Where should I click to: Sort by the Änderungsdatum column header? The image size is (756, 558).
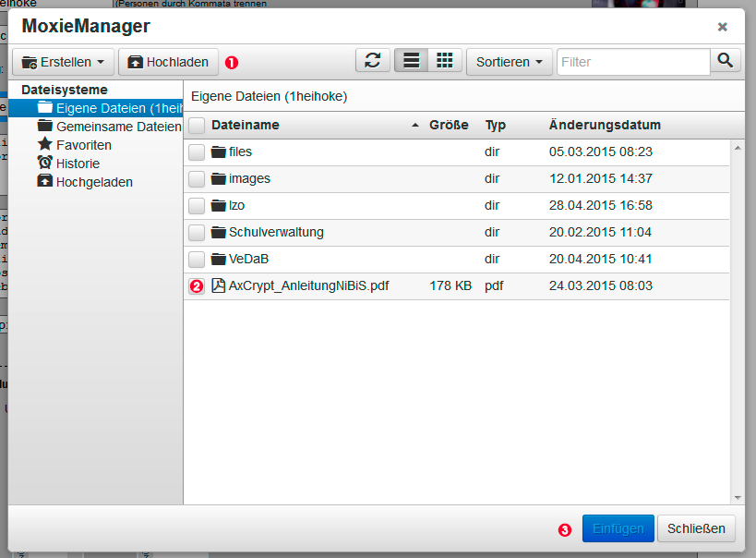(605, 125)
